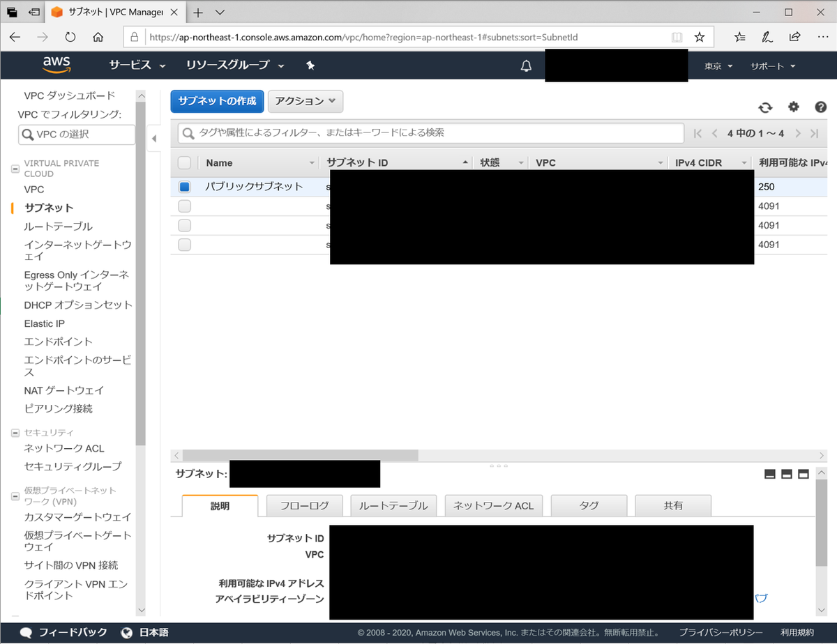The image size is (837, 644).
Task: Go to next page of results
Action: [799, 133]
